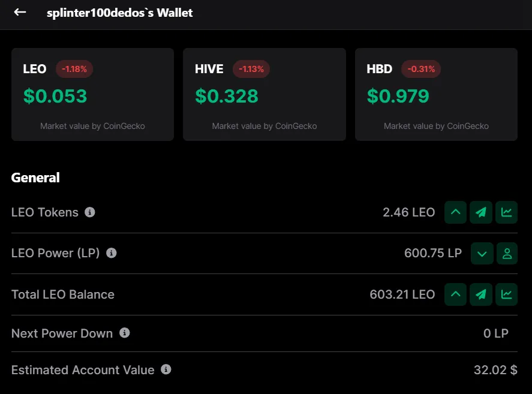532x394 pixels.
Task: Click the 32.02 $ account value
Action: point(495,370)
